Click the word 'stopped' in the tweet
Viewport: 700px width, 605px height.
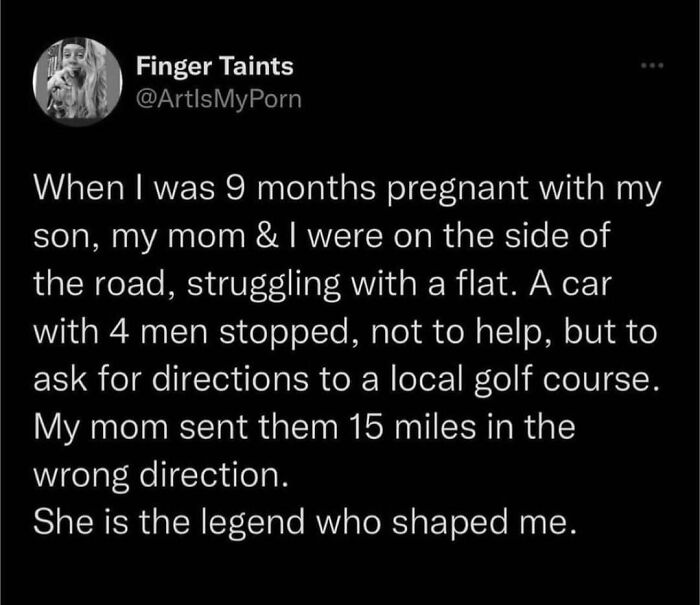286,334
